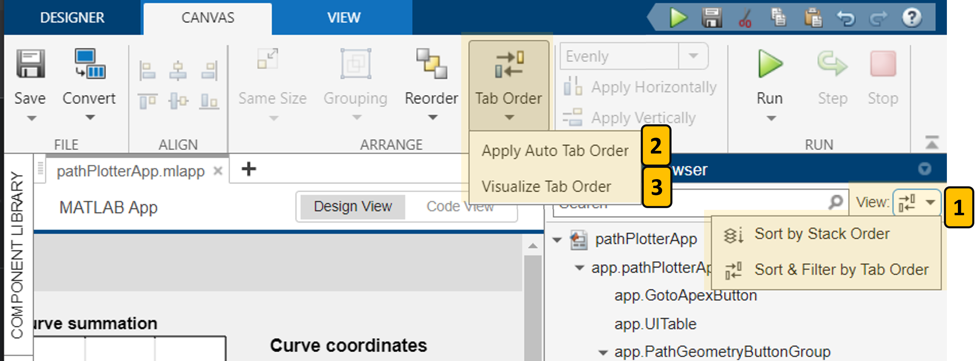Click the align left edges icon
The width and height of the screenshot is (980, 361).
[147, 71]
